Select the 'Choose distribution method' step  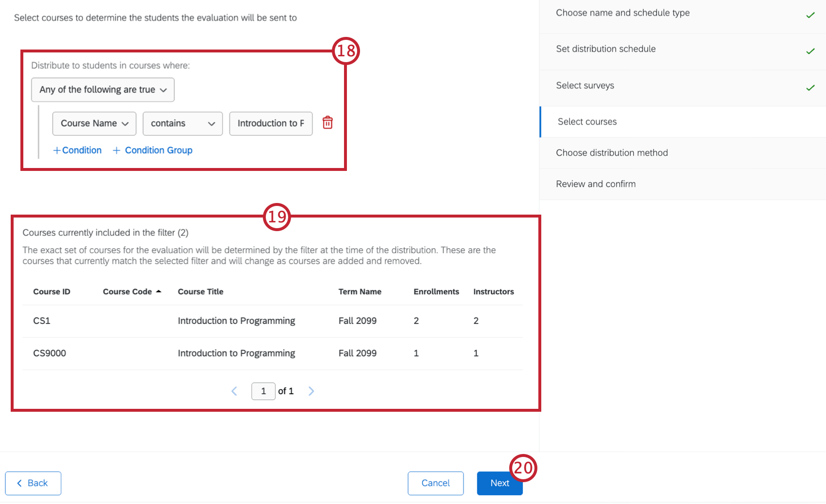pyautogui.click(x=612, y=152)
